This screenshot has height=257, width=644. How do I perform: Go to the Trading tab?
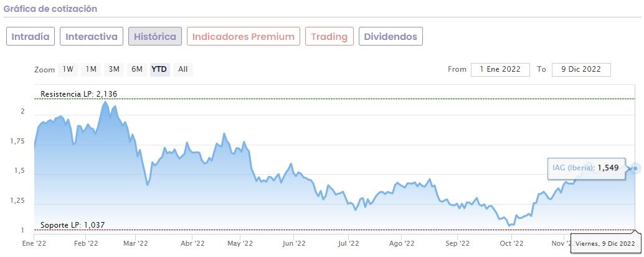point(329,36)
